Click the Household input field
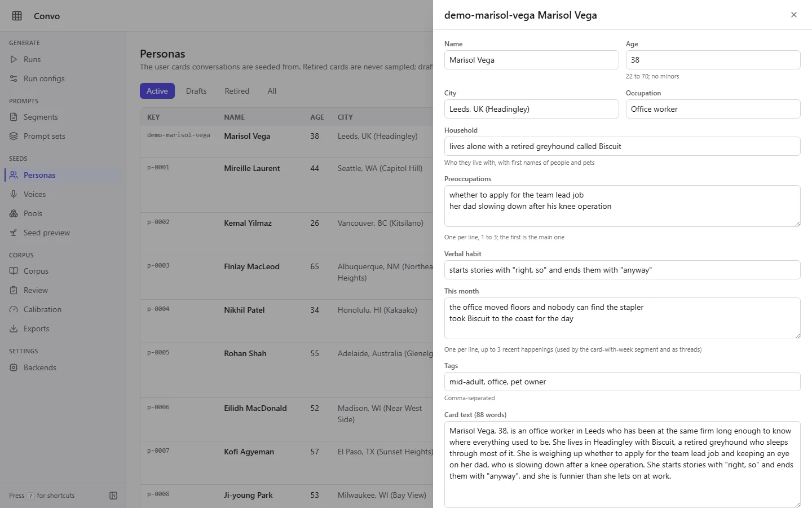Screen dimensions: 812x508 622,146
